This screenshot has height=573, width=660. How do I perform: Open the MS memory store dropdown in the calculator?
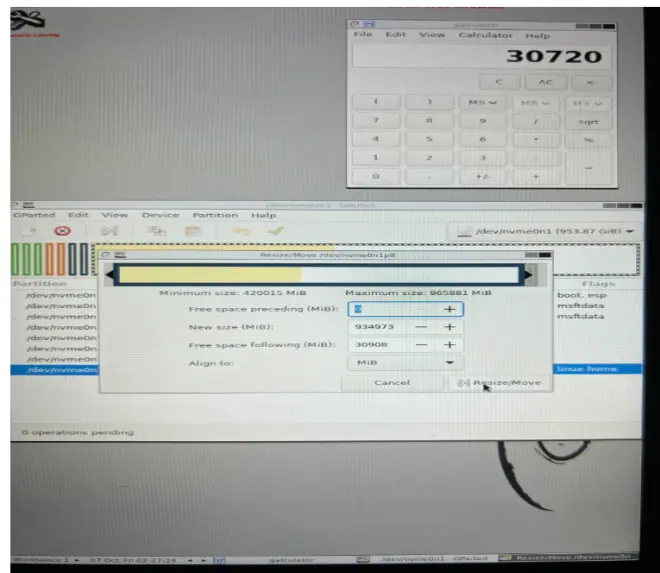tap(482, 102)
